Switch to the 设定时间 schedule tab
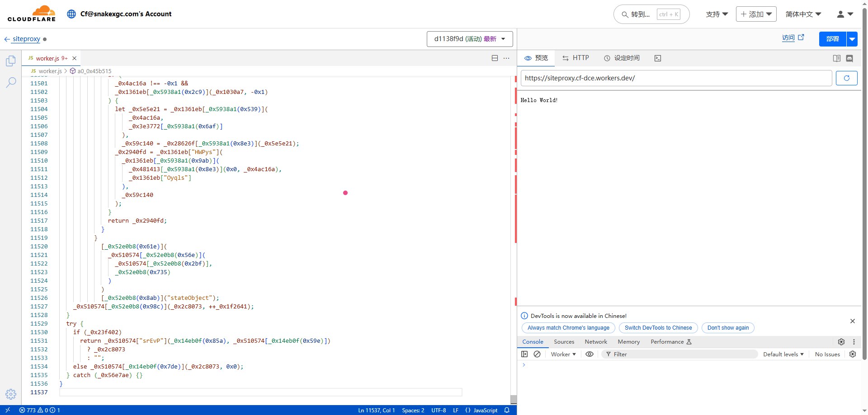The width and height of the screenshot is (868, 415). click(622, 58)
